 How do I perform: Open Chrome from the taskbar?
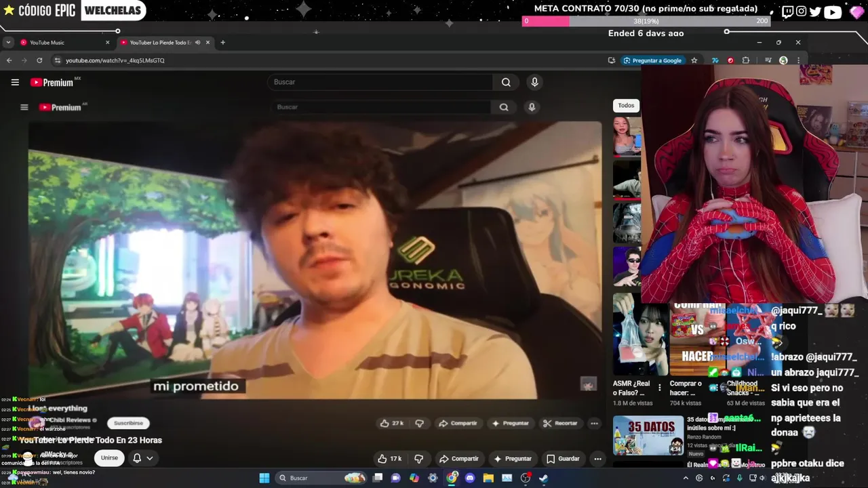click(452, 478)
